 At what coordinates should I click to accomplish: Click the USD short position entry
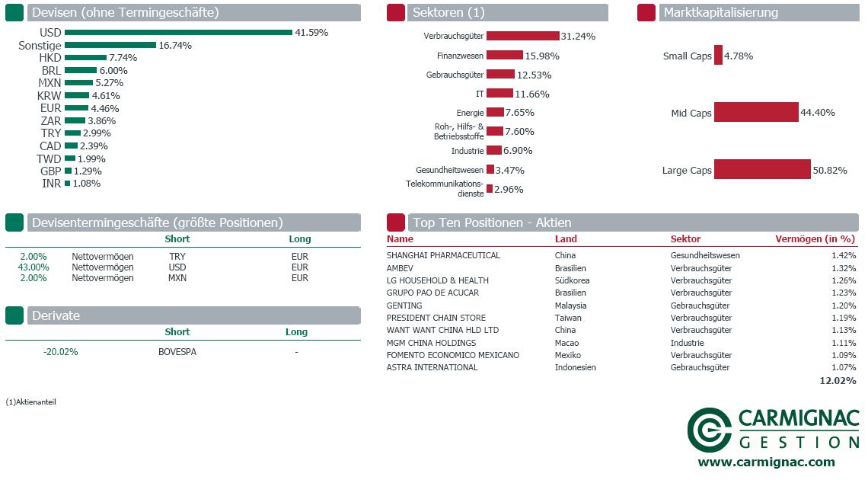point(177,267)
